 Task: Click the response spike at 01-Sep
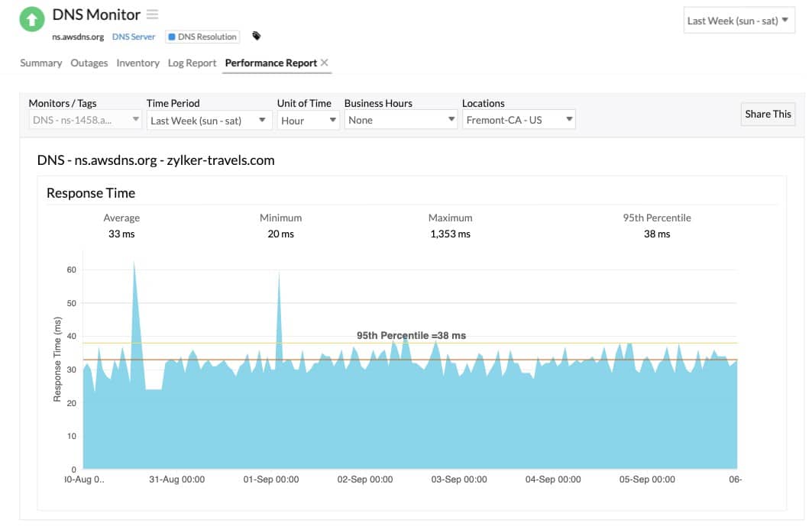pos(279,311)
